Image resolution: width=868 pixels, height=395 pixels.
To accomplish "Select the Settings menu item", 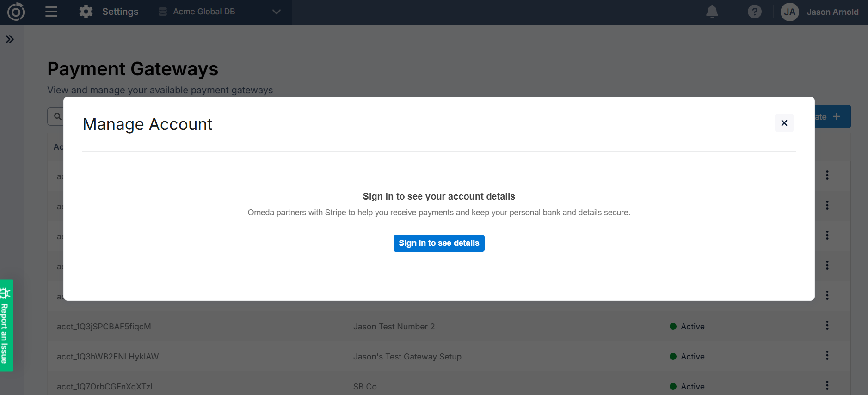I will [x=120, y=12].
